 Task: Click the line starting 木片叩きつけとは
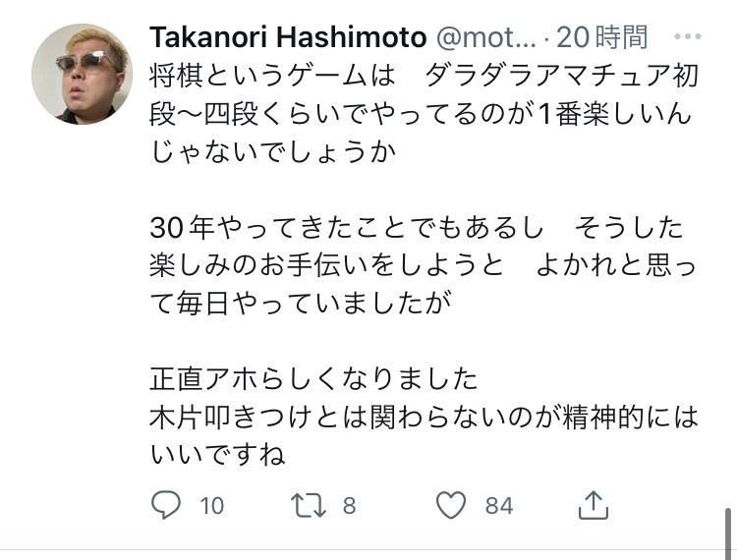[423, 418]
